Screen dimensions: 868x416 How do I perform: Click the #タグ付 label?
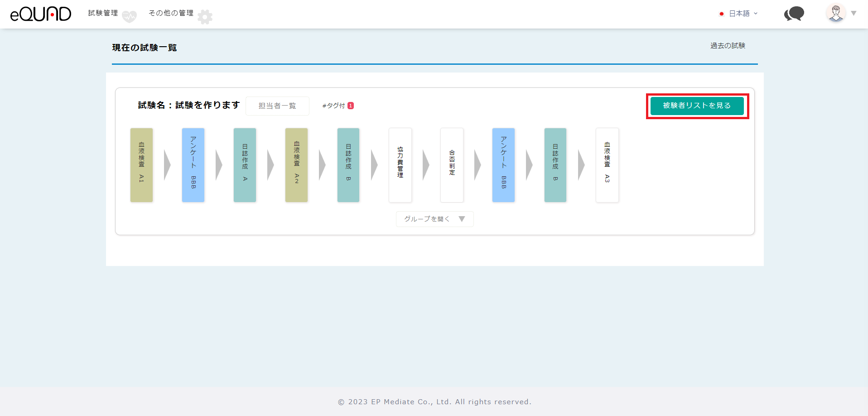click(x=333, y=106)
